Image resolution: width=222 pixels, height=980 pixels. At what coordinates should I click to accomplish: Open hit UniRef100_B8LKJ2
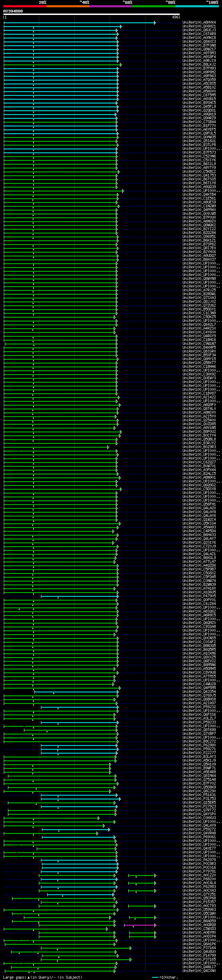(x=199, y=65)
